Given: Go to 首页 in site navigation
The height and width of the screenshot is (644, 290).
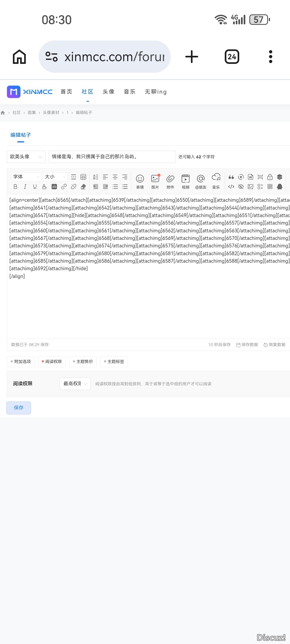Looking at the screenshot, I should tap(66, 92).
